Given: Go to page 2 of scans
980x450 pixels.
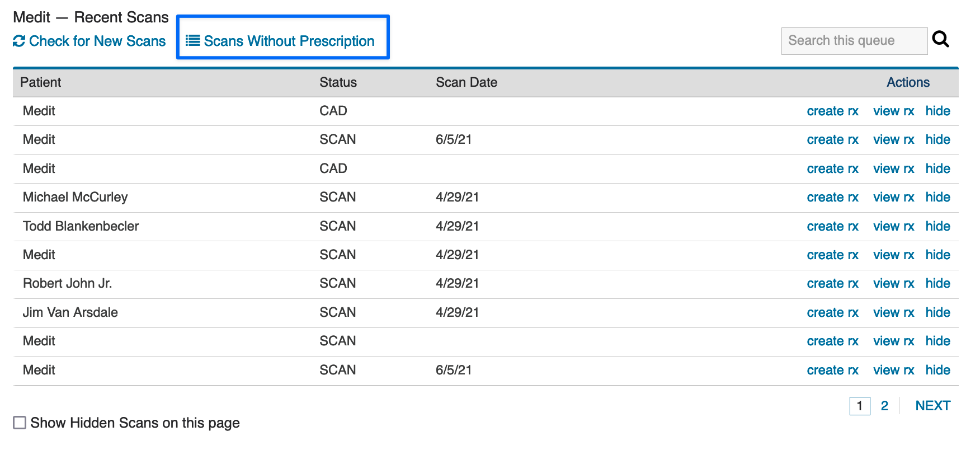Looking at the screenshot, I should click(x=884, y=406).
